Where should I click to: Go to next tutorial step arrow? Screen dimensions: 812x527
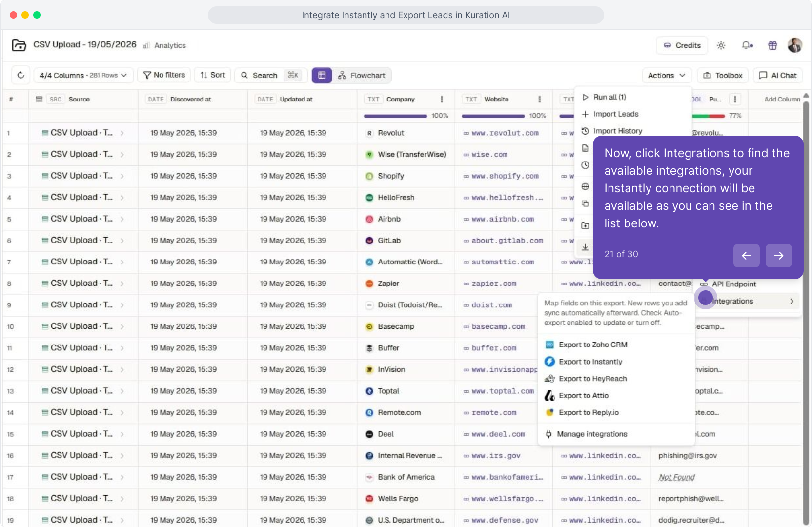778,256
